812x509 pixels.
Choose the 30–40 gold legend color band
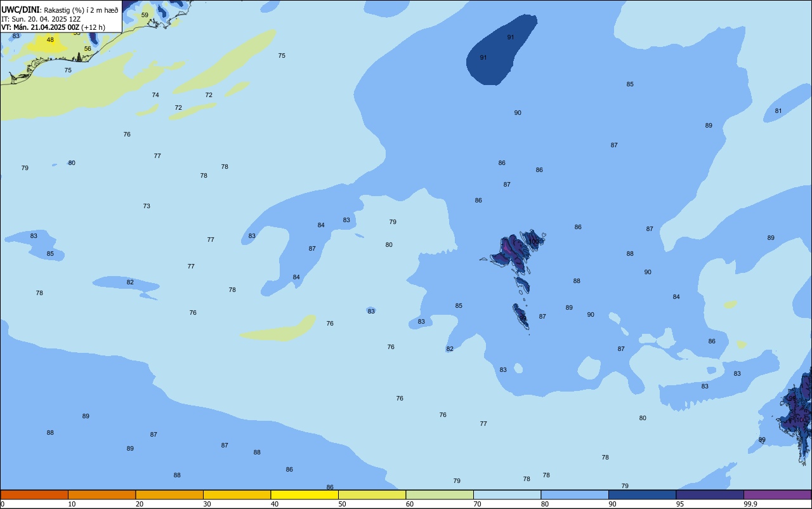point(237,494)
